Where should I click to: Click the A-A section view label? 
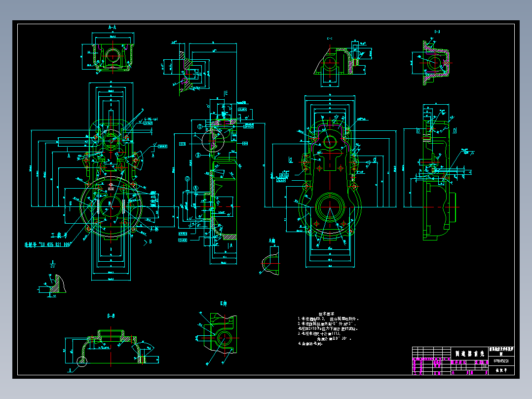(x=113, y=27)
